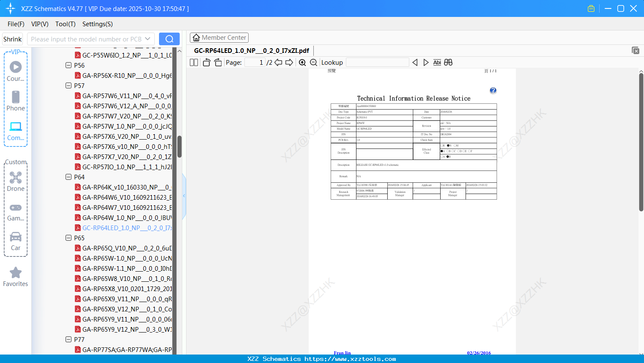The height and width of the screenshot is (363, 644).
Task: Collapse the P77 folder
Action: [69, 339]
